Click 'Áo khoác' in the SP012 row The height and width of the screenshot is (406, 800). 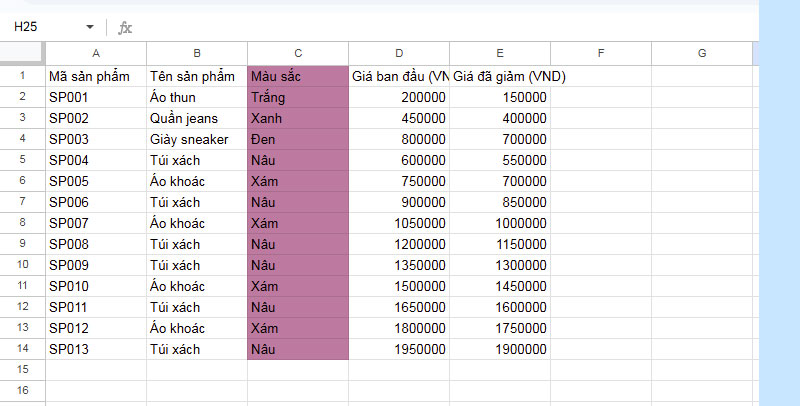tap(197, 328)
